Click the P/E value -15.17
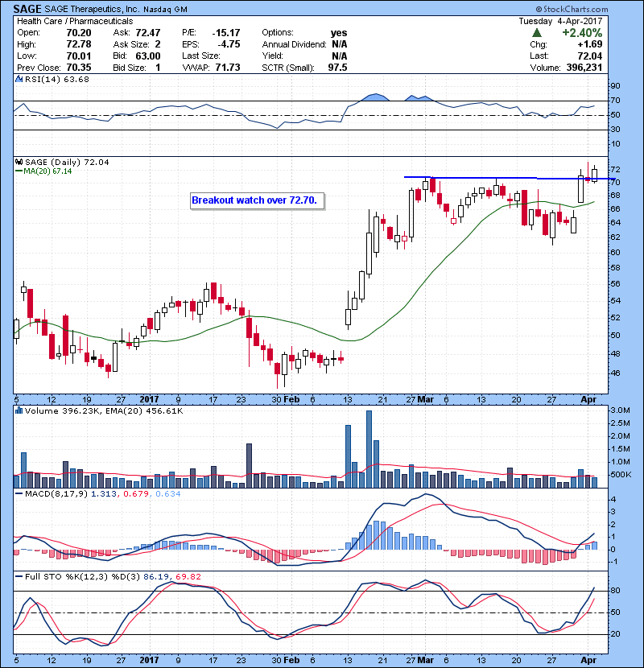644x668 pixels. [226, 33]
